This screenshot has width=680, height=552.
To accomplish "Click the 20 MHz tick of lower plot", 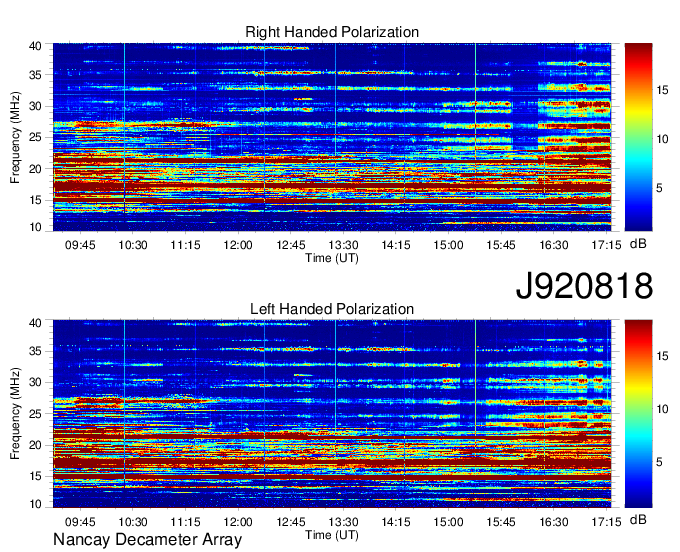I will 35,445.
